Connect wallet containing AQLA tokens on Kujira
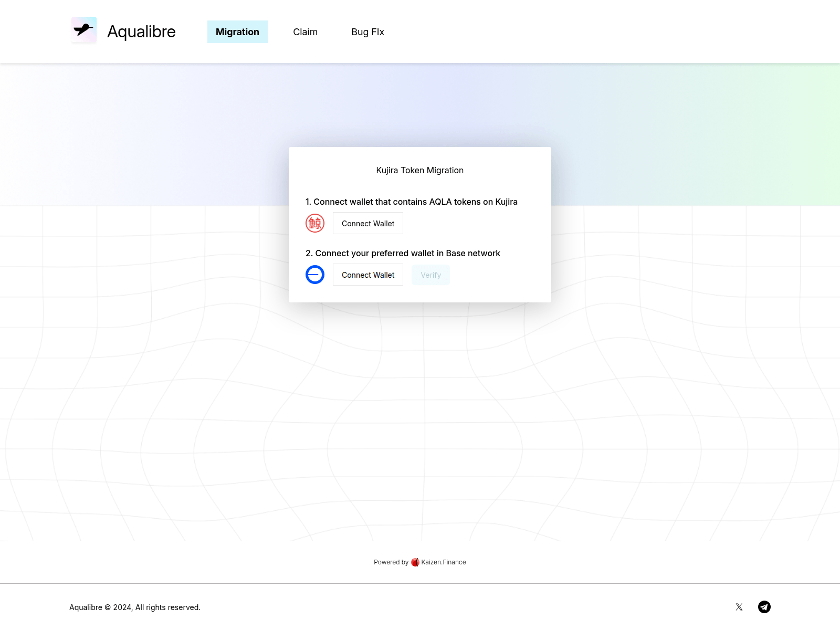Viewport: 840px width, 630px height. [367, 223]
